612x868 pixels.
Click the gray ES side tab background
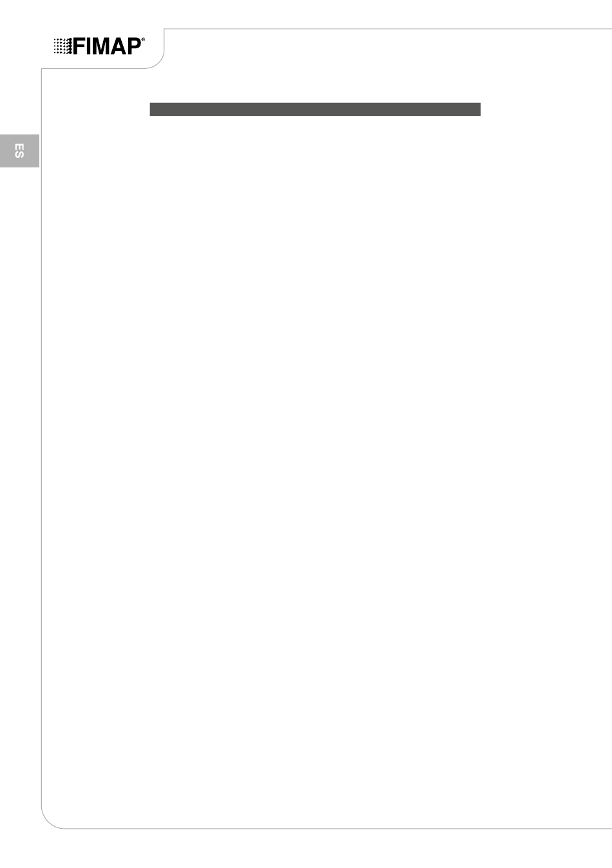(19, 151)
